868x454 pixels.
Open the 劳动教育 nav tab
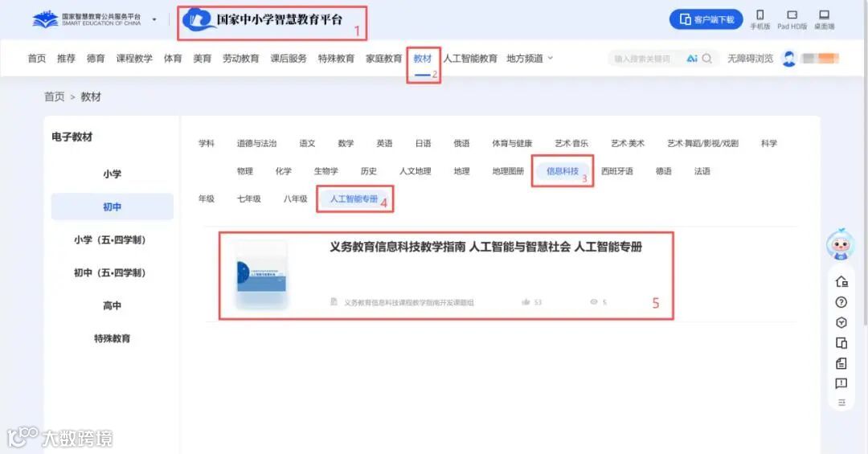(241, 58)
